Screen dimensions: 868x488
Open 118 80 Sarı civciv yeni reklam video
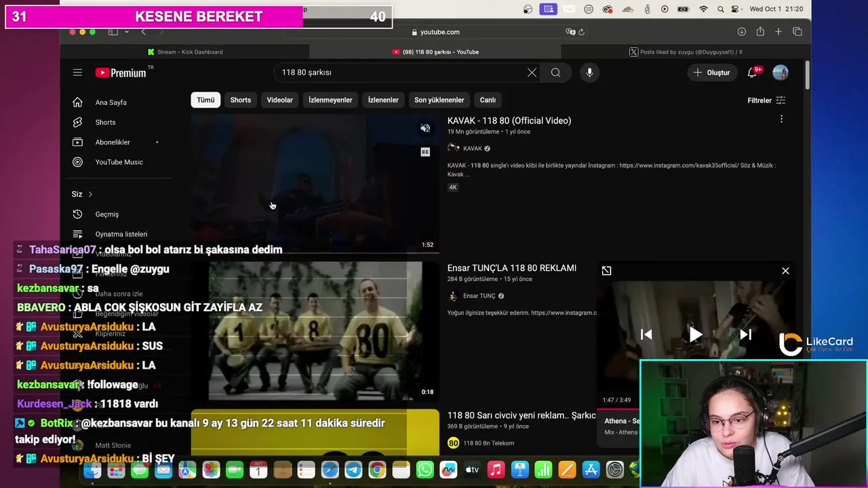[521, 415]
